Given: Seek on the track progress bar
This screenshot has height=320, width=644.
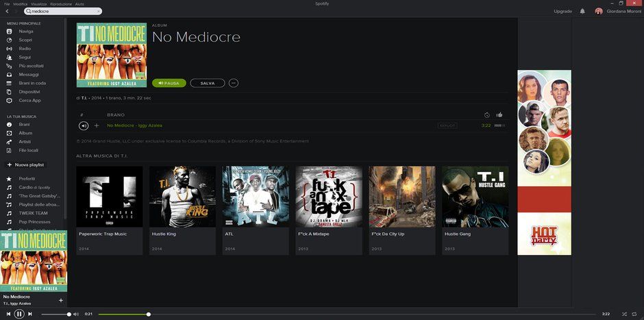Looking at the screenshot, I should click(x=347, y=315).
